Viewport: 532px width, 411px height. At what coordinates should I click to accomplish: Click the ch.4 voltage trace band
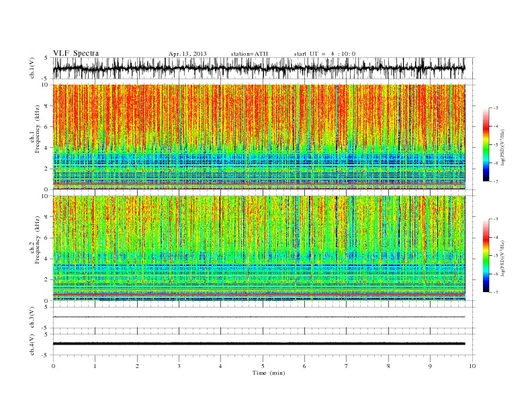point(259,344)
